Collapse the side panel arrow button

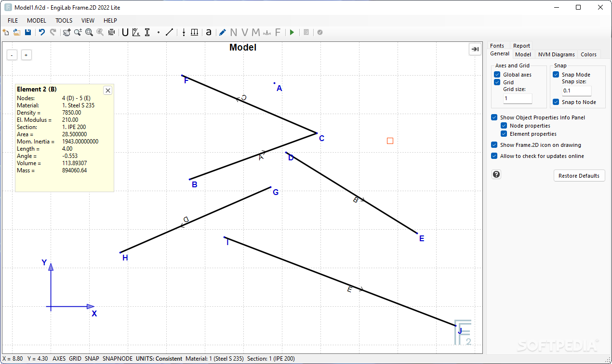(x=475, y=49)
